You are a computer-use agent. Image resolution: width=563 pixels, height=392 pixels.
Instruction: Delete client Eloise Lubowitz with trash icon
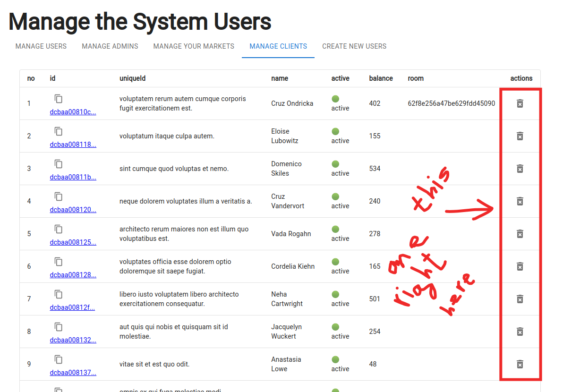pos(520,136)
